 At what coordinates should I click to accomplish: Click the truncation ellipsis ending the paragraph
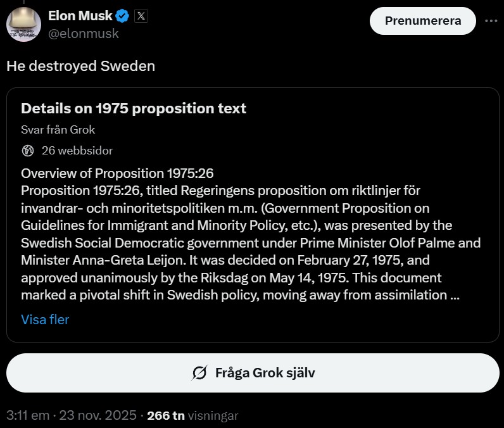(454, 295)
